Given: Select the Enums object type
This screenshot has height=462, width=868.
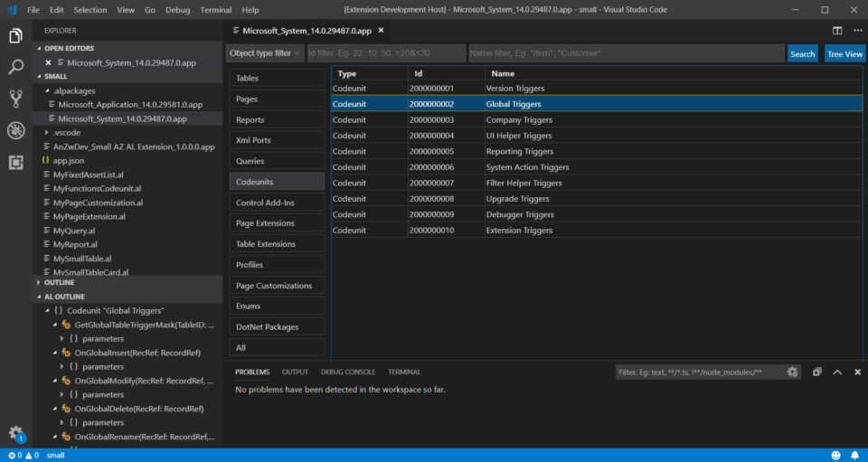Looking at the screenshot, I should (277, 306).
